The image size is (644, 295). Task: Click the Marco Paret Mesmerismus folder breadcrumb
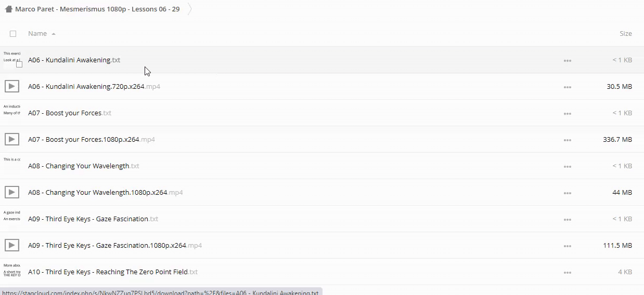click(x=97, y=9)
